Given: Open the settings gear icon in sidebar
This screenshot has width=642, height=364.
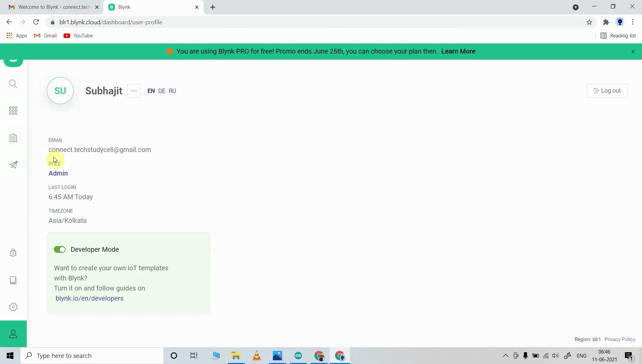Looking at the screenshot, I should [x=13, y=307].
